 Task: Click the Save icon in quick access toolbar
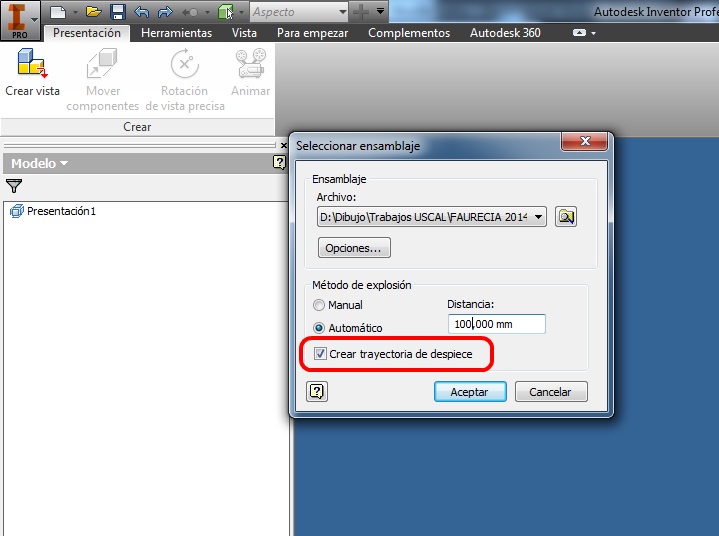118,12
